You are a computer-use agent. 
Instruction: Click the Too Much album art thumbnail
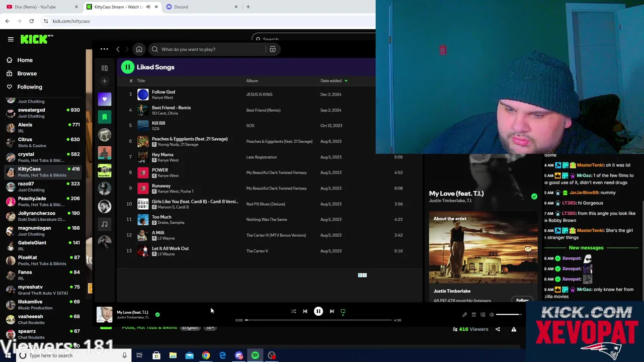tap(143, 220)
